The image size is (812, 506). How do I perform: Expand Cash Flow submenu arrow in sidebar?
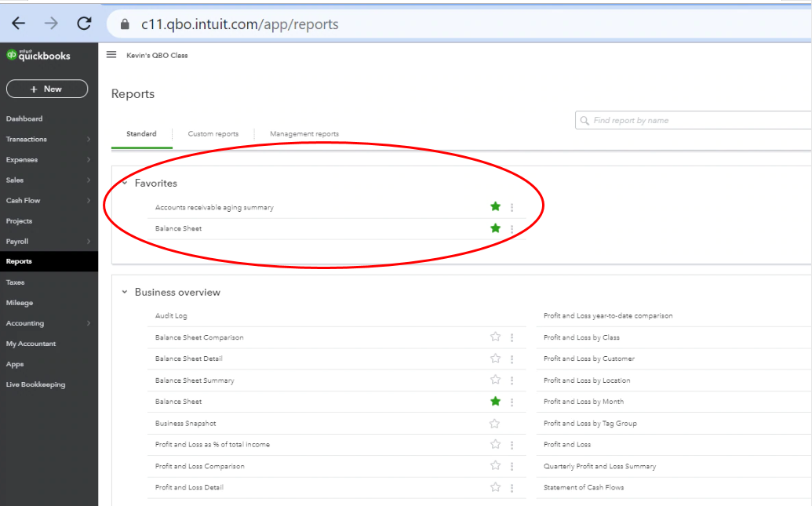click(x=89, y=200)
